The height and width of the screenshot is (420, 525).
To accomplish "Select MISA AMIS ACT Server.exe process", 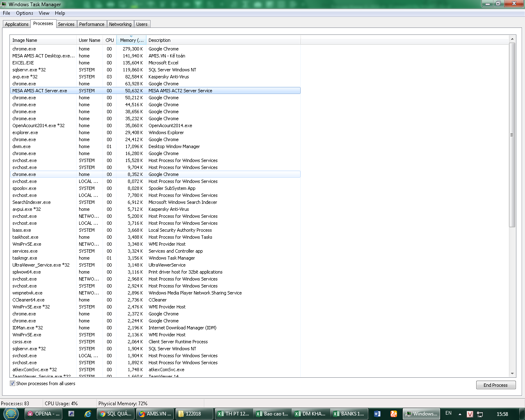I will pyautogui.click(x=155, y=91).
